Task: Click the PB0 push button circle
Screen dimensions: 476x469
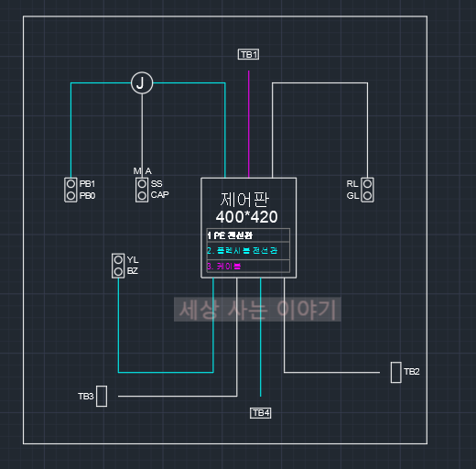Action: pyautogui.click(x=70, y=195)
